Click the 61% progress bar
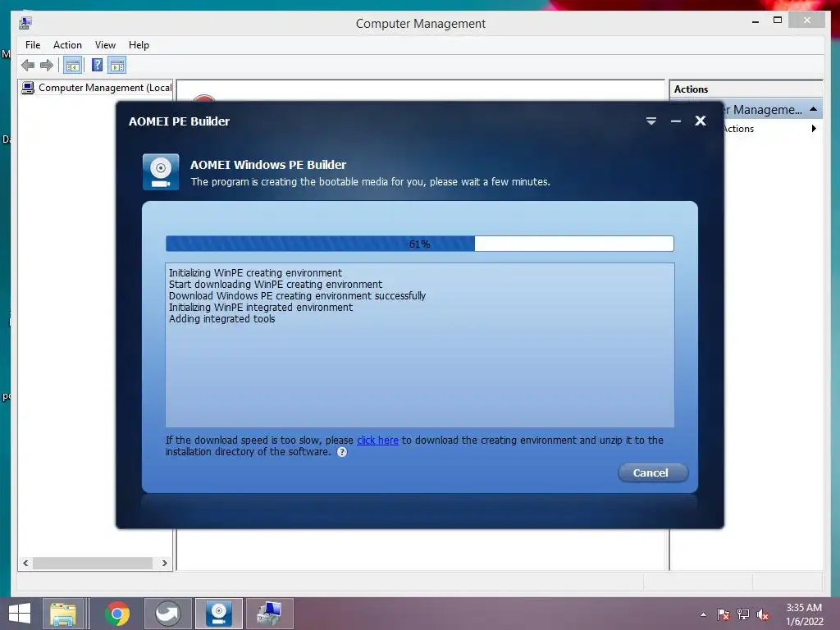This screenshot has height=630, width=840. coord(419,244)
